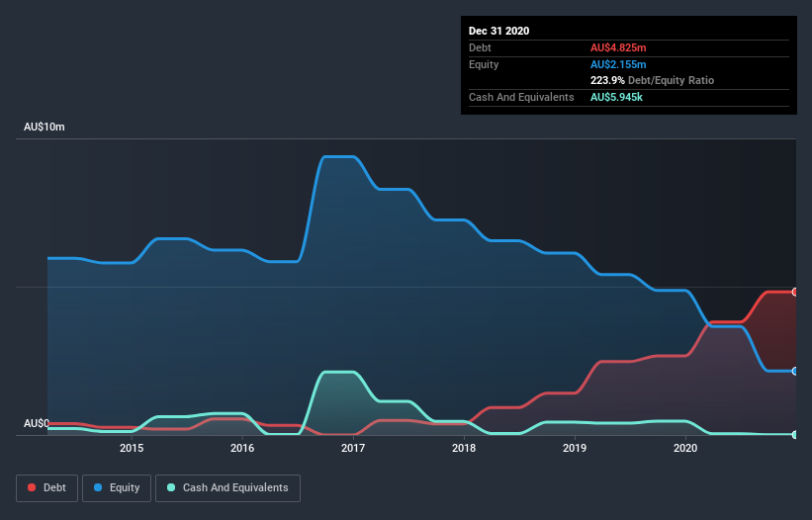
Task: Click the 2016 x-axis label
Action: [x=242, y=448]
